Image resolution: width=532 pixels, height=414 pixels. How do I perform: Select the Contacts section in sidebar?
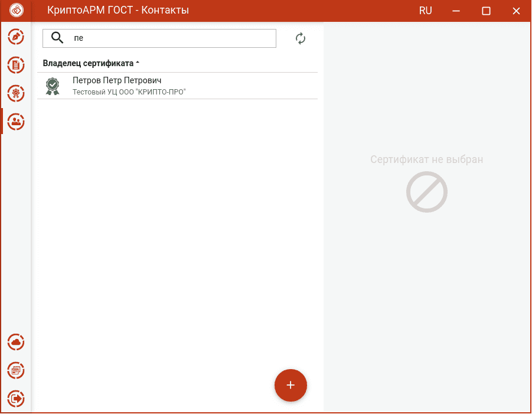tap(16, 122)
